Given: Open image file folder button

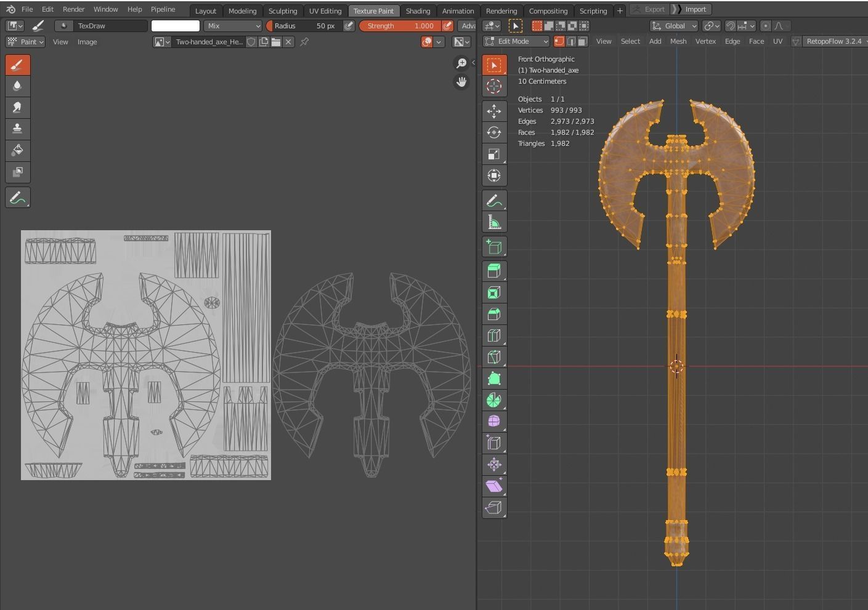Looking at the screenshot, I should pos(276,42).
